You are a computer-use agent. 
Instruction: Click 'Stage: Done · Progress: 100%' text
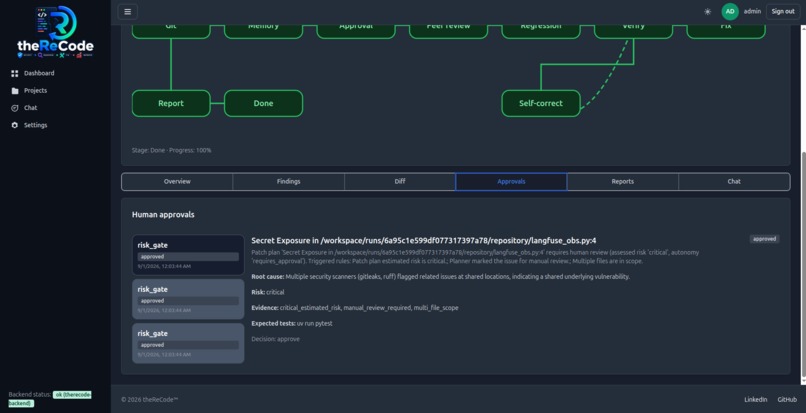(x=171, y=151)
